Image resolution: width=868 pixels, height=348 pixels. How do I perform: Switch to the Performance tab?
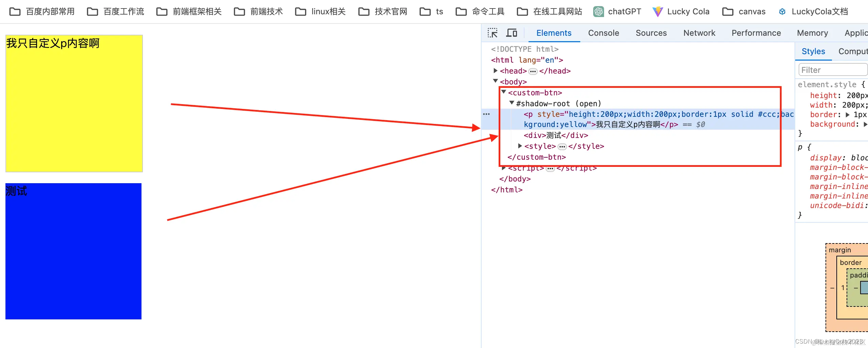click(x=756, y=33)
